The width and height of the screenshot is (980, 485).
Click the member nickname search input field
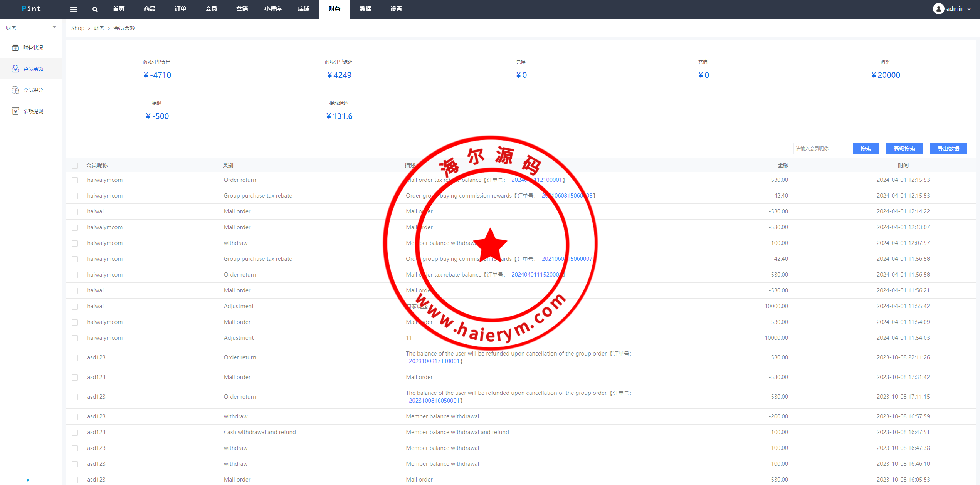822,149
